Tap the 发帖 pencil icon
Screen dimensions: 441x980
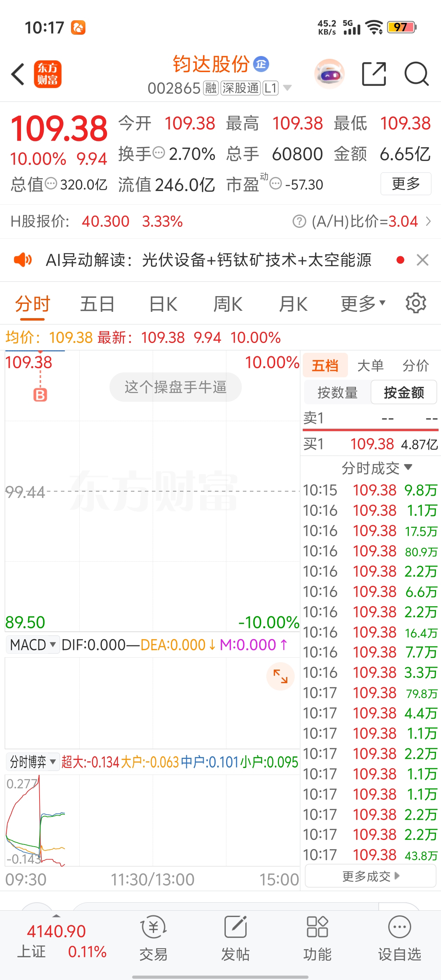coord(236,927)
